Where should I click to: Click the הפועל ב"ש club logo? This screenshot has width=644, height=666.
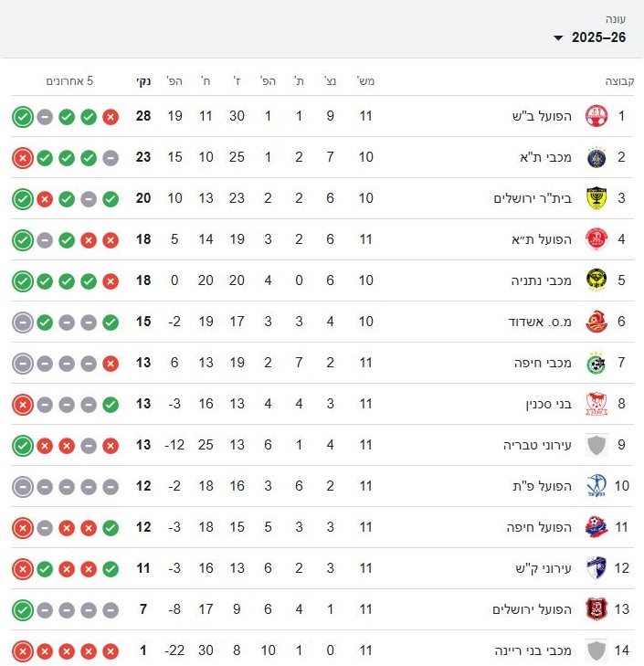tap(596, 116)
